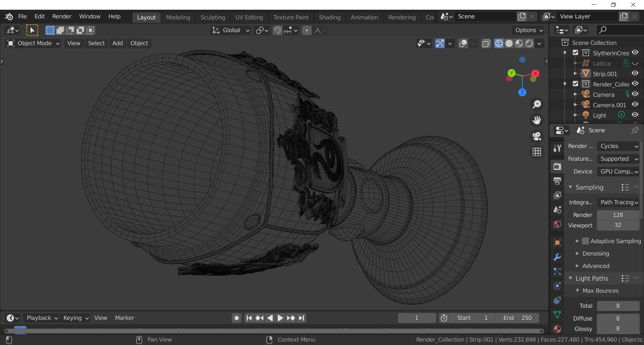The width and height of the screenshot is (644, 345).
Task: Open Object properties tab
Action: pos(557,243)
